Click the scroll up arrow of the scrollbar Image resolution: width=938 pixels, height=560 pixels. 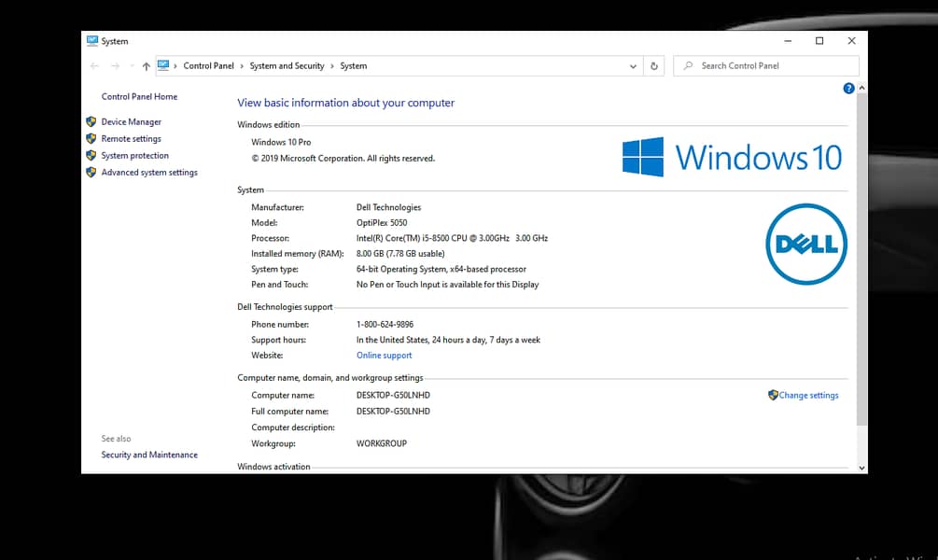pyautogui.click(x=862, y=88)
